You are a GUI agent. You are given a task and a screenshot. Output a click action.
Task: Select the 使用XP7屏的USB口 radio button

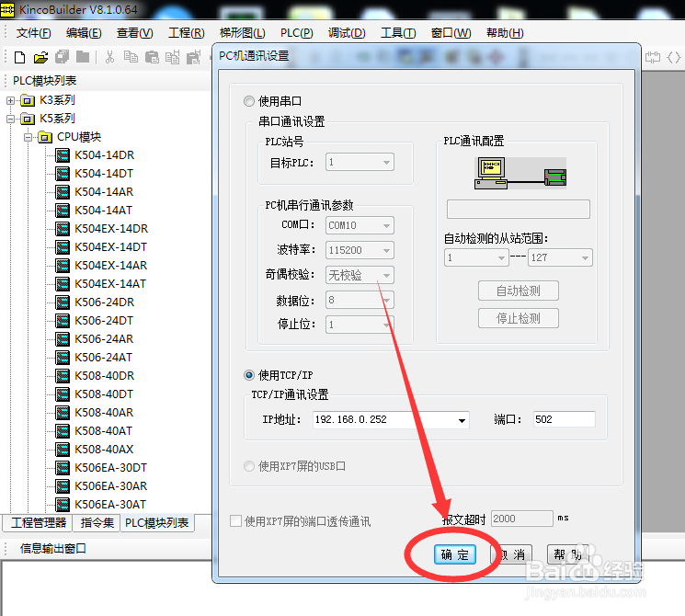pyautogui.click(x=249, y=466)
